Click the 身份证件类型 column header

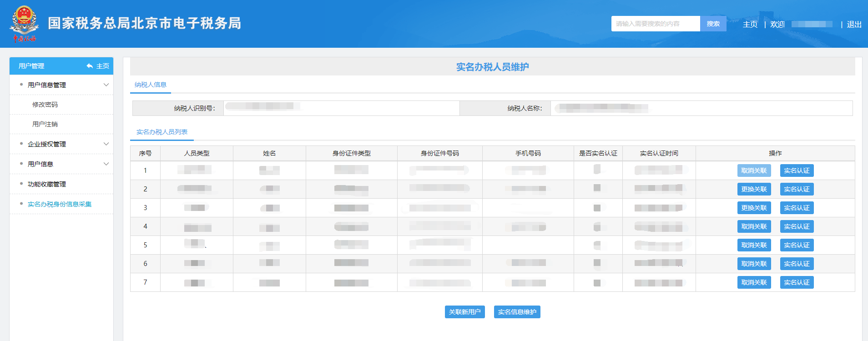click(x=352, y=153)
